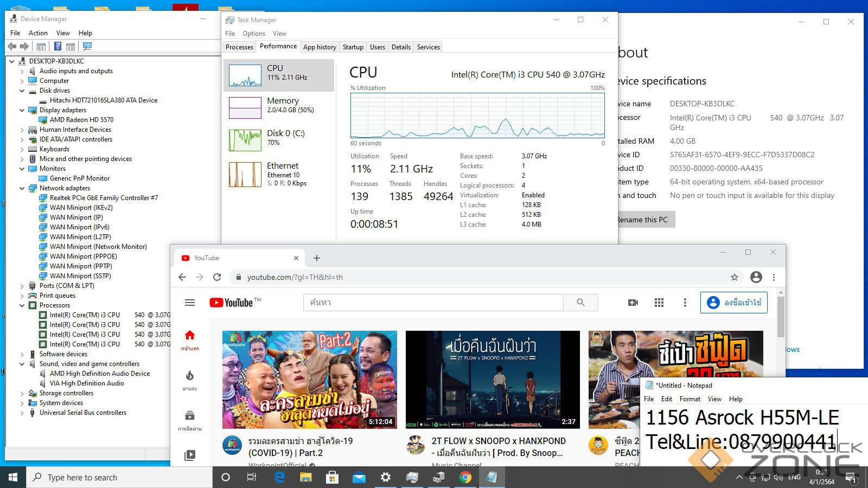Image resolution: width=868 pixels, height=488 pixels.
Task: Expand the Storage controllers node
Action: click(22, 393)
